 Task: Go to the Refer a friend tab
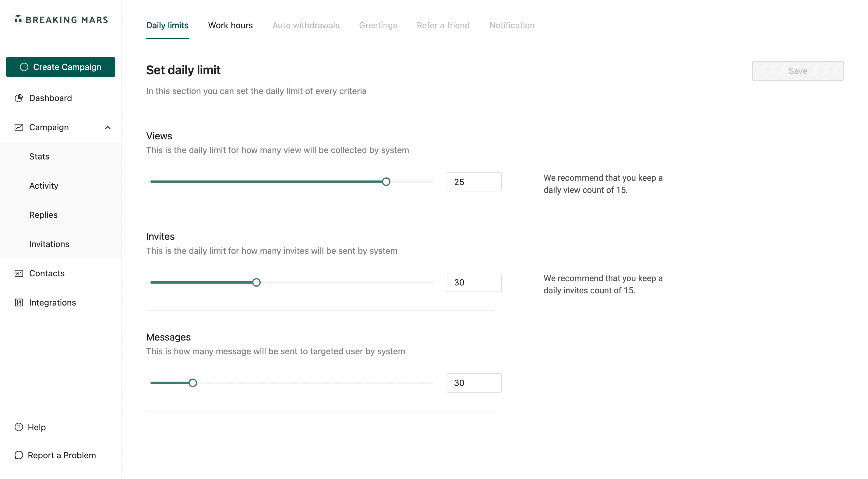[x=443, y=25]
